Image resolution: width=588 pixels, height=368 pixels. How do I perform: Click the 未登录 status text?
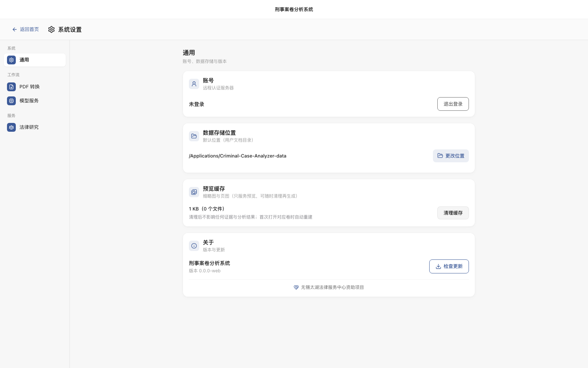click(197, 105)
